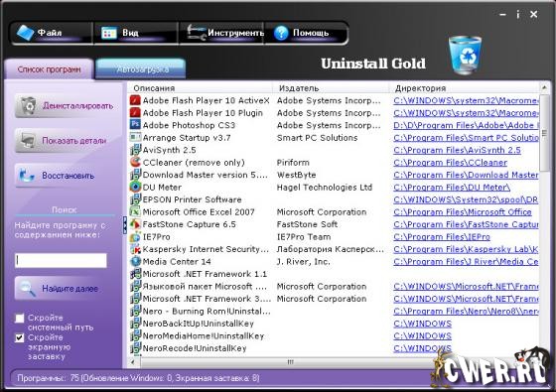Sort by the Директория column header
The height and width of the screenshot is (392, 556).
pos(465,88)
